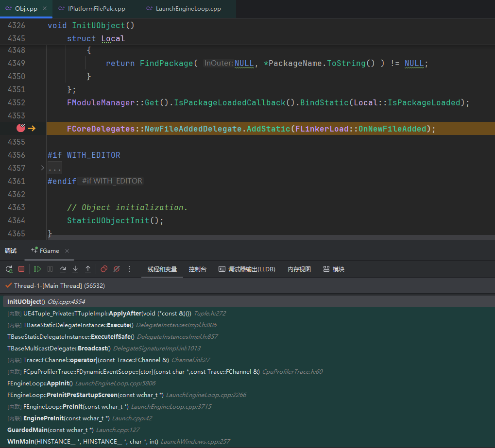495x448 pixels.
Task: Click the rerun debug session icon
Action: point(9,269)
